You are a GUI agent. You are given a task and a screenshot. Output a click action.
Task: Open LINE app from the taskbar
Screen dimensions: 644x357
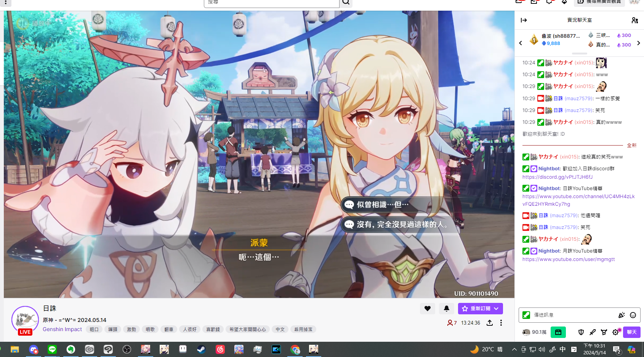(52, 349)
